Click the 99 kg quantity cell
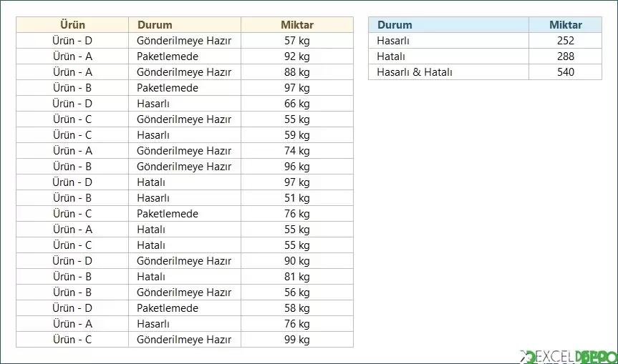This screenshot has height=364, width=618. coord(297,340)
